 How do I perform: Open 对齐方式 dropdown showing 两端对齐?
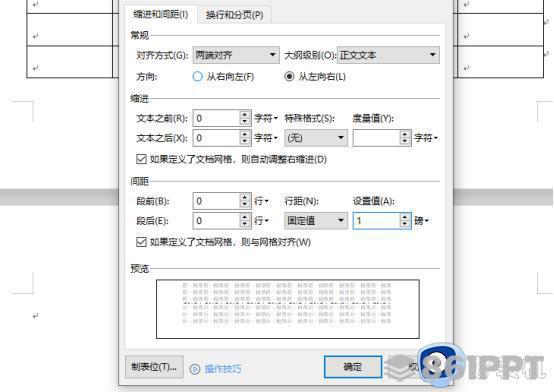(x=236, y=55)
